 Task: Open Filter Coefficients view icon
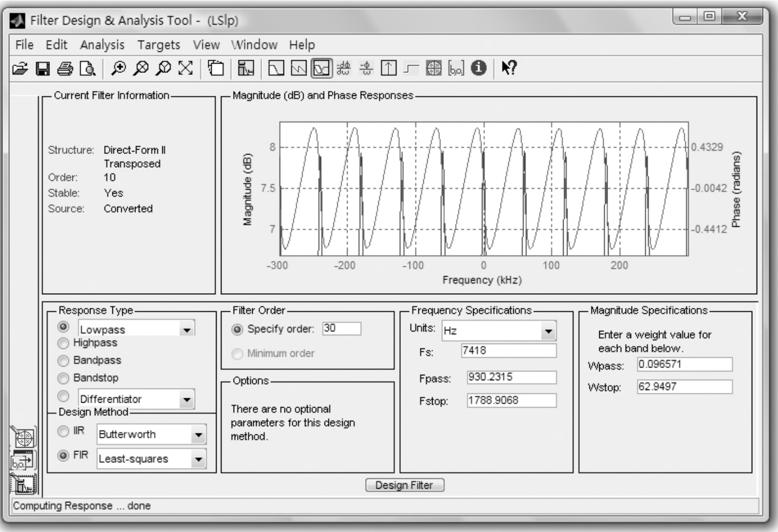pyautogui.click(x=456, y=68)
